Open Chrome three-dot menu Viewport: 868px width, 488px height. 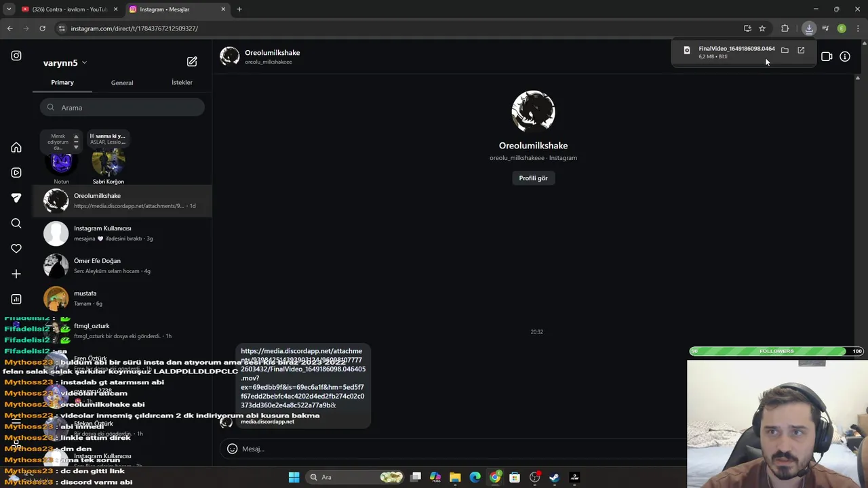pos(859,28)
